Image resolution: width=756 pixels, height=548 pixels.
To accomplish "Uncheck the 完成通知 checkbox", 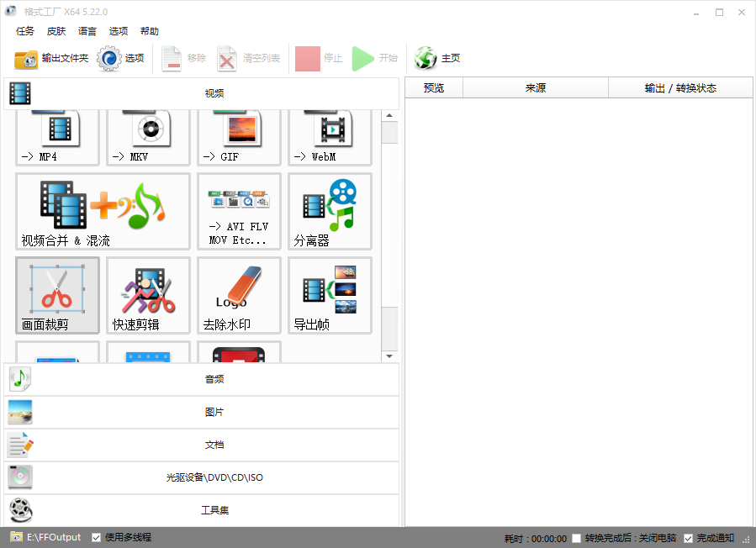I will tap(688, 538).
